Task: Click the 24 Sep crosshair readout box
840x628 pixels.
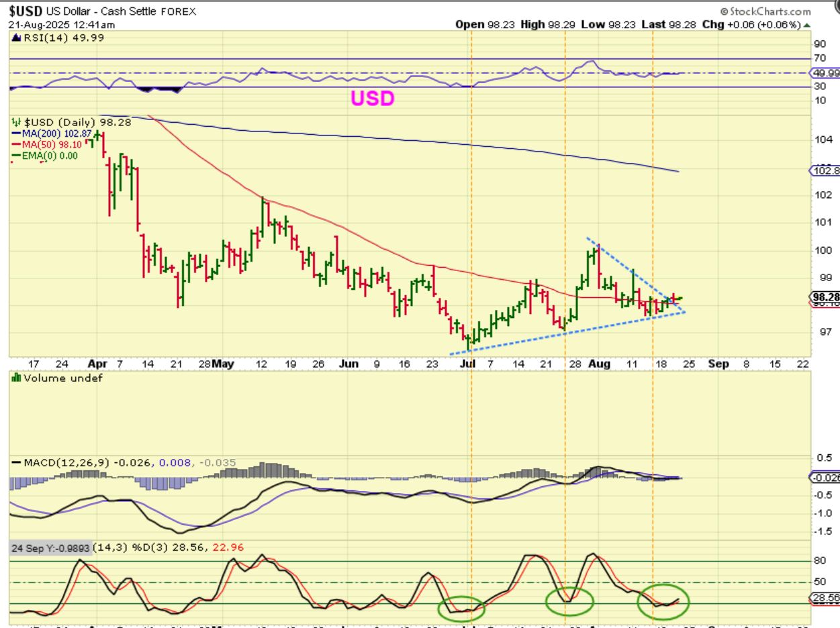Action: pyautogui.click(x=50, y=547)
